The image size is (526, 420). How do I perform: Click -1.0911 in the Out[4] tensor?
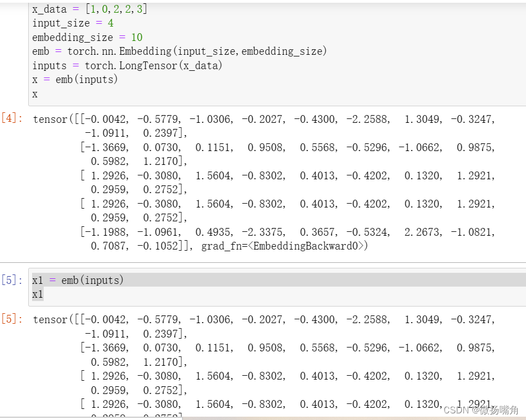pyautogui.click(x=107, y=133)
